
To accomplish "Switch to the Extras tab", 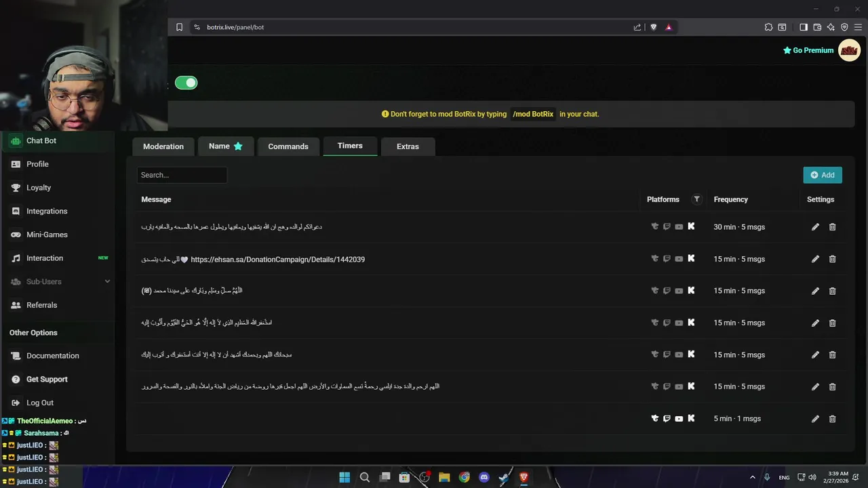I will tap(408, 146).
